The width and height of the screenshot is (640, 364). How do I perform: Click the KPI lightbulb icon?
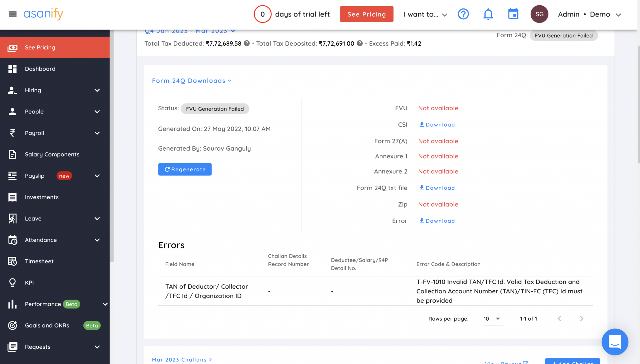12,282
